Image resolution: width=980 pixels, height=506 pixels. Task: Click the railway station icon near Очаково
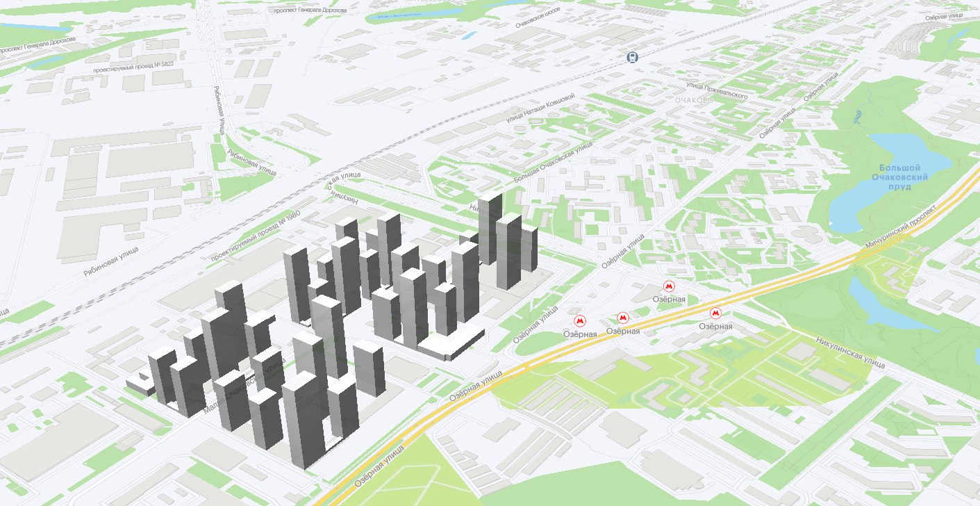pyautogui.click(x=632, y=58)
